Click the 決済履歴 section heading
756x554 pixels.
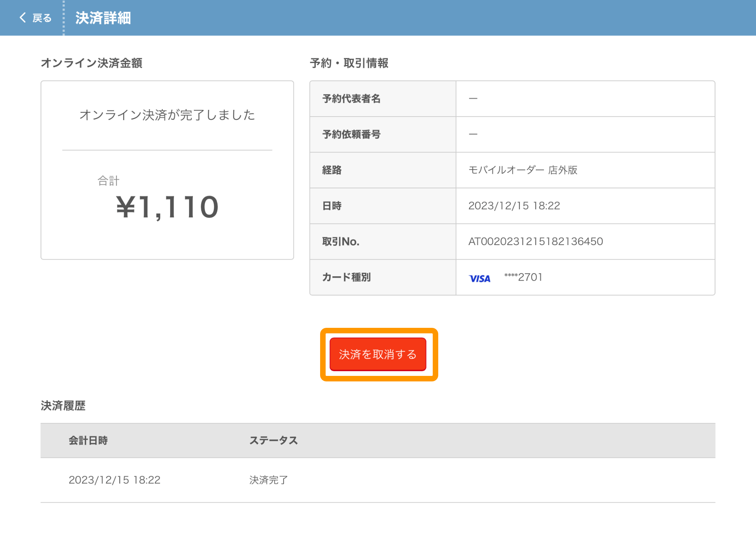pos(63,405)
